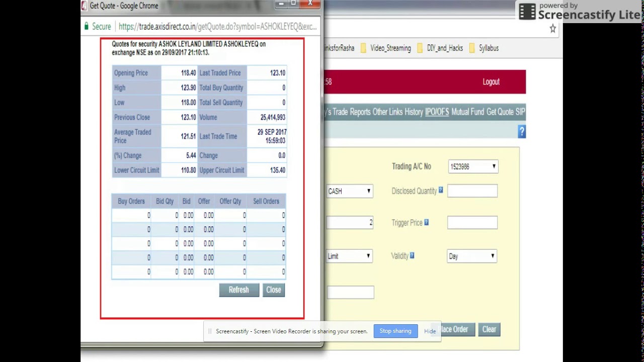
Task: Click Lower Circuit Limit value 110.80
Action: click(188, 170)
